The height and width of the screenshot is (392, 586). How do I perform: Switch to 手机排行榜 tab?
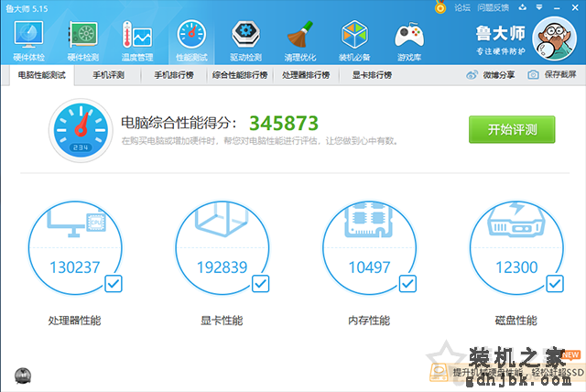pos(174,75)
